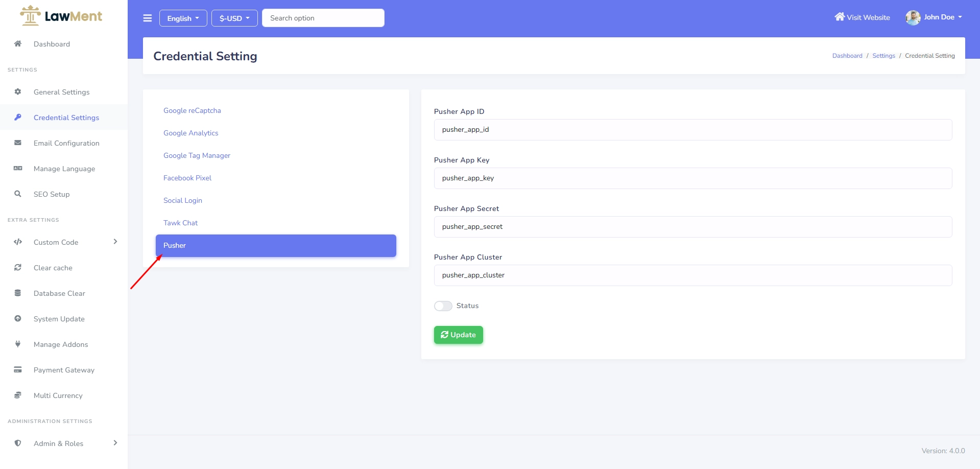Expand the Admin & Roles submenu chevron
Viewport: 980px width, 469px height.
tap(115, 443)
